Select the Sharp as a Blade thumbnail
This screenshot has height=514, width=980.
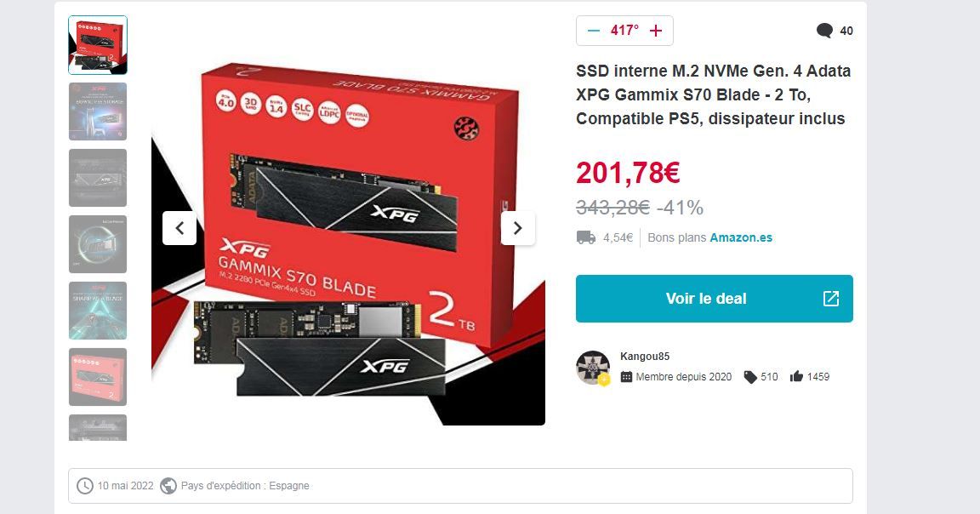coord(98,311)
